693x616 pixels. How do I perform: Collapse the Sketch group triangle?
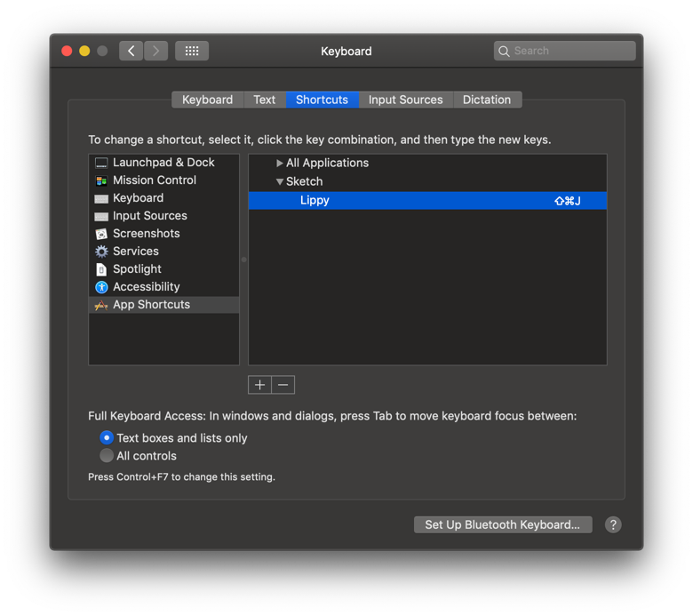click(279, 181)
